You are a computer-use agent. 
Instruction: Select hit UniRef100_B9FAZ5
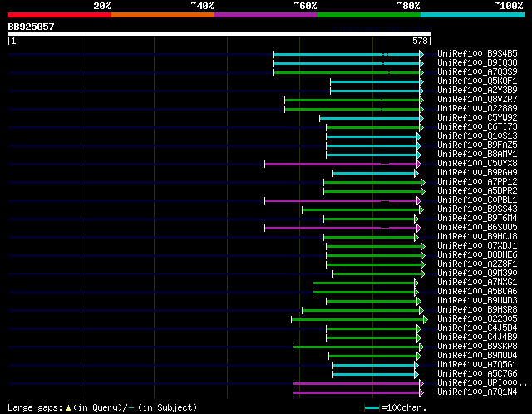coord(477,145)
